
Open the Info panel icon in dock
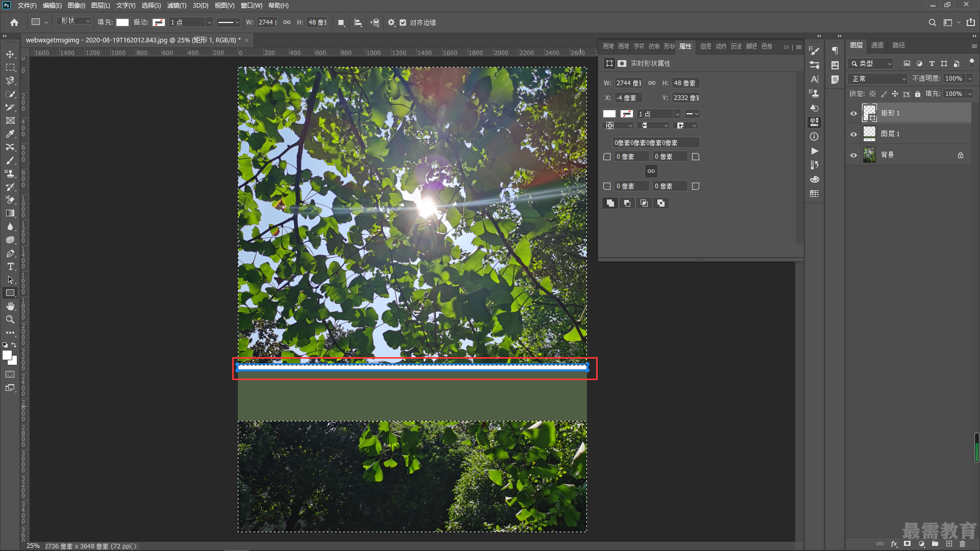point(815,137)
